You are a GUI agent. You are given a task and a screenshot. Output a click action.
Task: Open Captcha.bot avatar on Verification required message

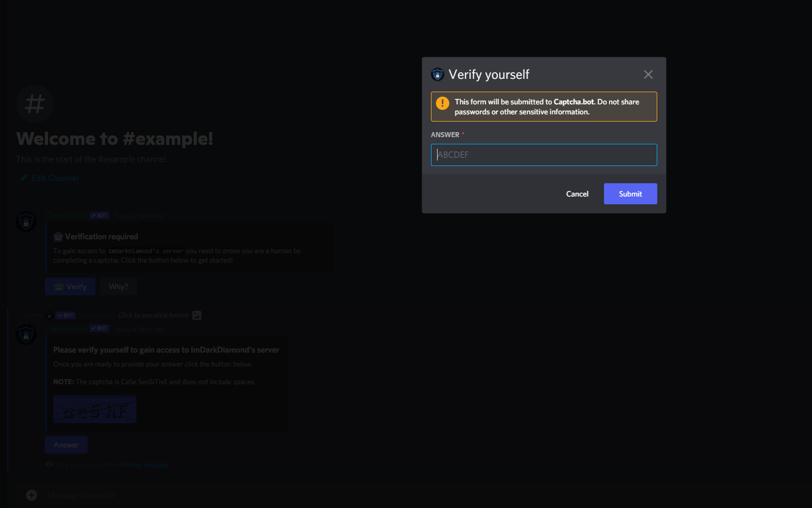pos(26,222)
